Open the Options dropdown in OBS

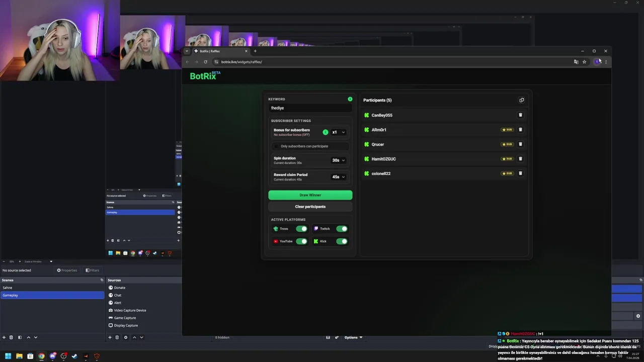coord(353,337)
